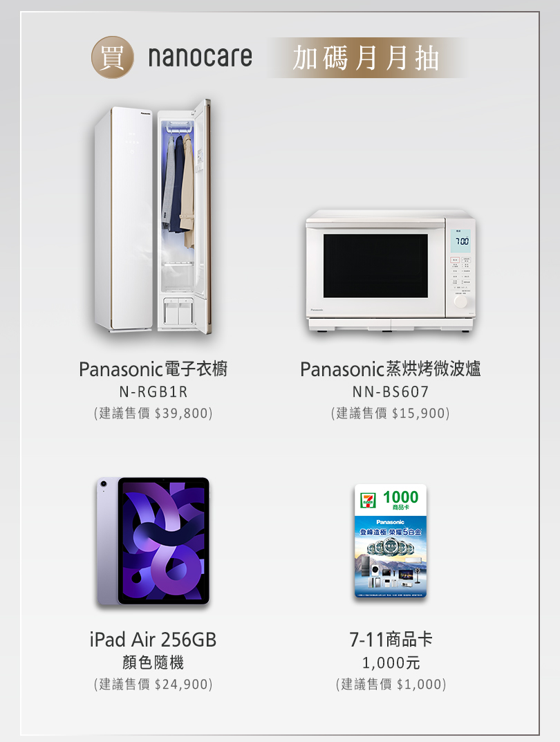Click the NN-BS607 model number
Image resolution: width=560 pixels, height=742 pixels.
(x=391, y=392)
